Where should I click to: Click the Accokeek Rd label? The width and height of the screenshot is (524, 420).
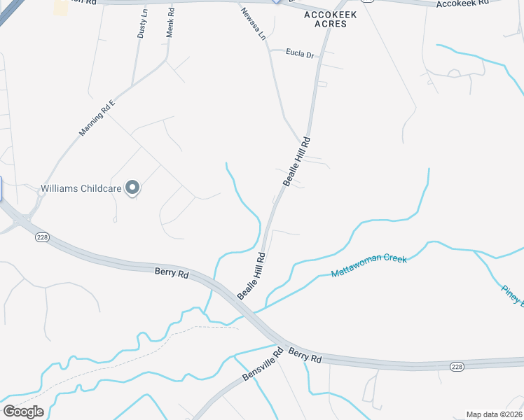click(x=462, y=3)
